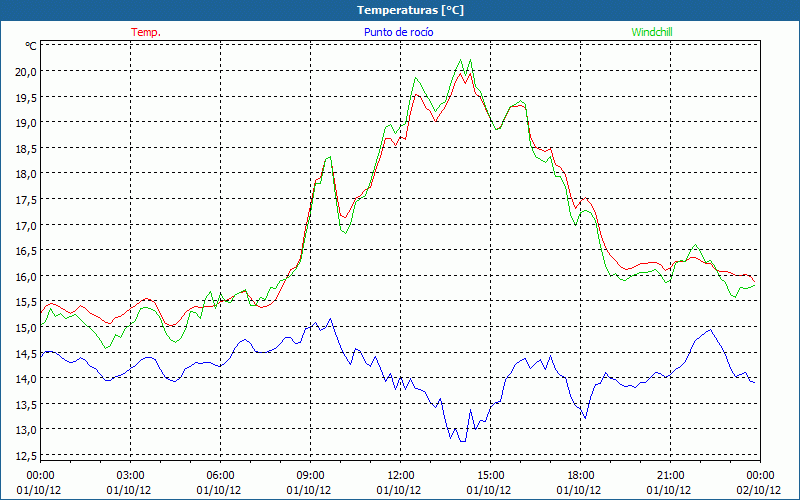This screenshot has height=500, width=800.
Task: Click the 'Temperaturas [°C]' title bar
Action: pos(400,10)
